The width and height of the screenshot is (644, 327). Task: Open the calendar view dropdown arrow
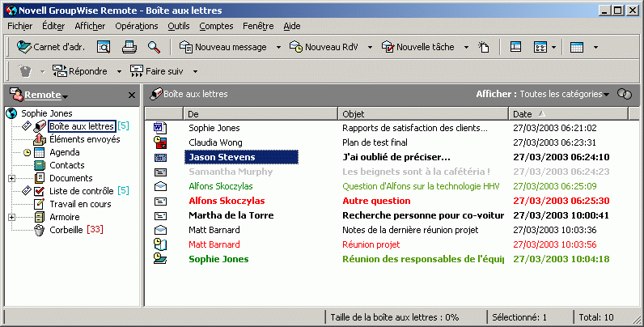pyautogui.click(x=595, y=48)
